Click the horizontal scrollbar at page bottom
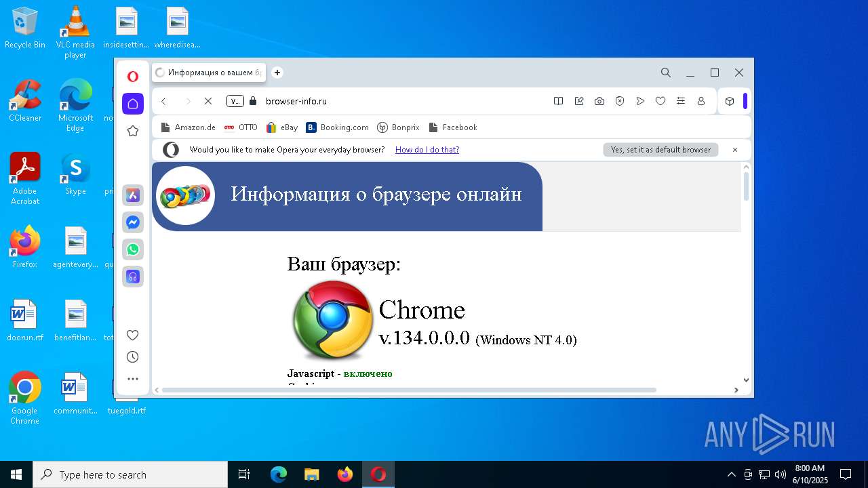Screen dimensions: 868x488 [x=410, y=390]
